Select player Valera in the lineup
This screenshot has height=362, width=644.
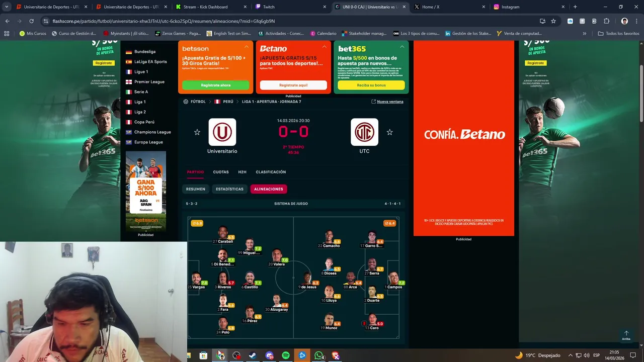pos(277,257)
